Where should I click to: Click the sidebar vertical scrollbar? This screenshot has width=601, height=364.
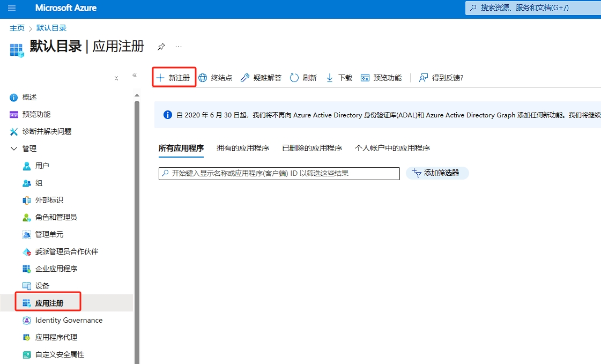(x=137, y=214)
